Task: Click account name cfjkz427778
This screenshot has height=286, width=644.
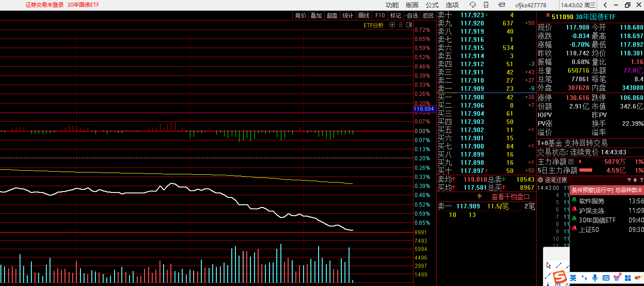Action: (x=531, y=5)
